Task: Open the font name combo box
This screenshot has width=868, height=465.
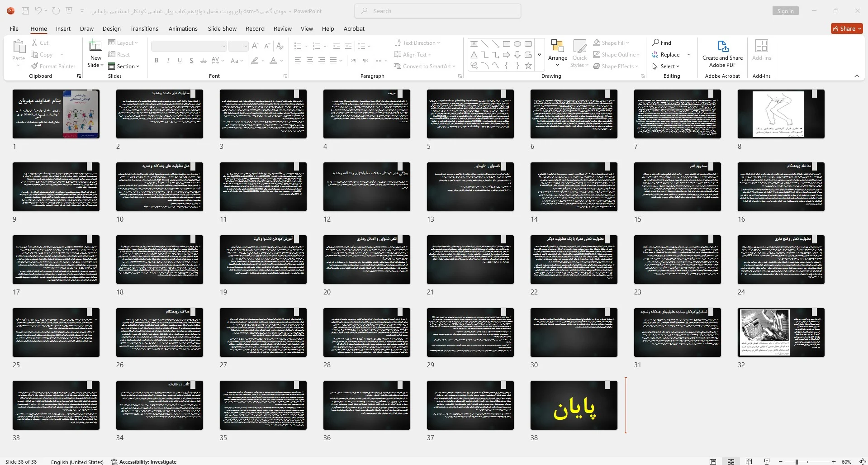Action: tap(189, 46)
